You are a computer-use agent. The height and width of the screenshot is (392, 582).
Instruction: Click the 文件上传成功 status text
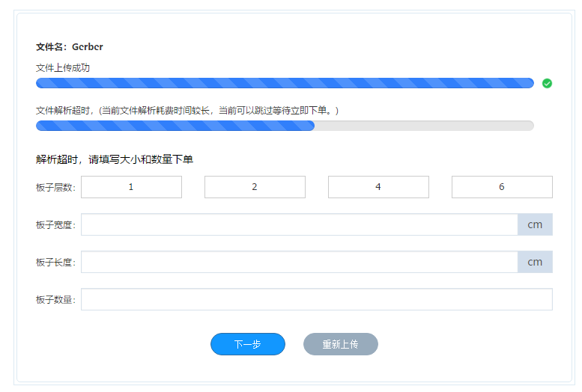[x=63, y=68]
